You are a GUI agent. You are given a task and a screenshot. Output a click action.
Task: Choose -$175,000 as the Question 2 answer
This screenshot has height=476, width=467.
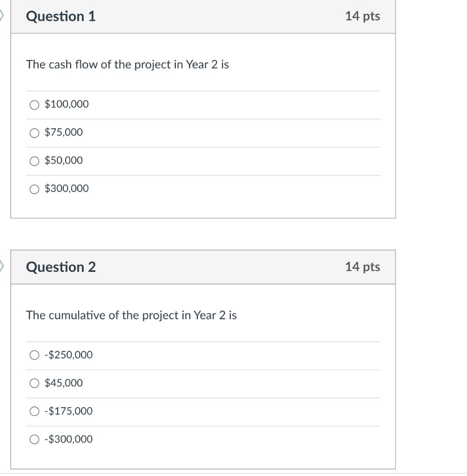[x=33, y=411]
